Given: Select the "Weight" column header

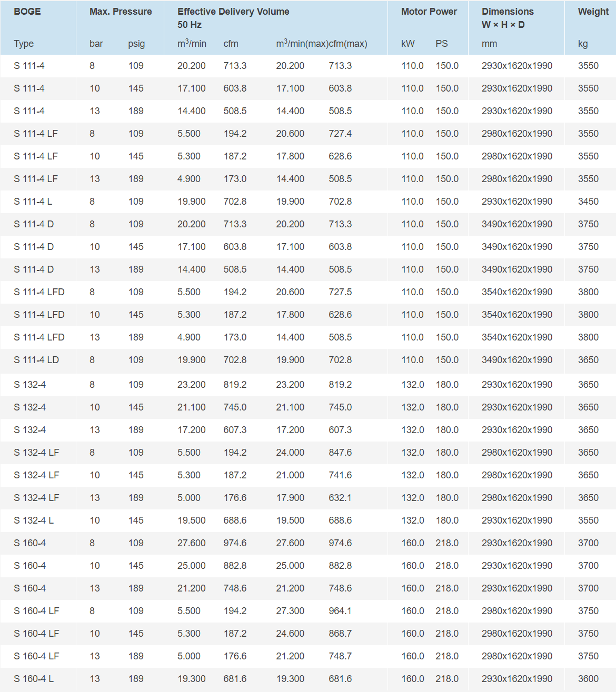Looking at the screenshot, I should (x=593, y=12).
